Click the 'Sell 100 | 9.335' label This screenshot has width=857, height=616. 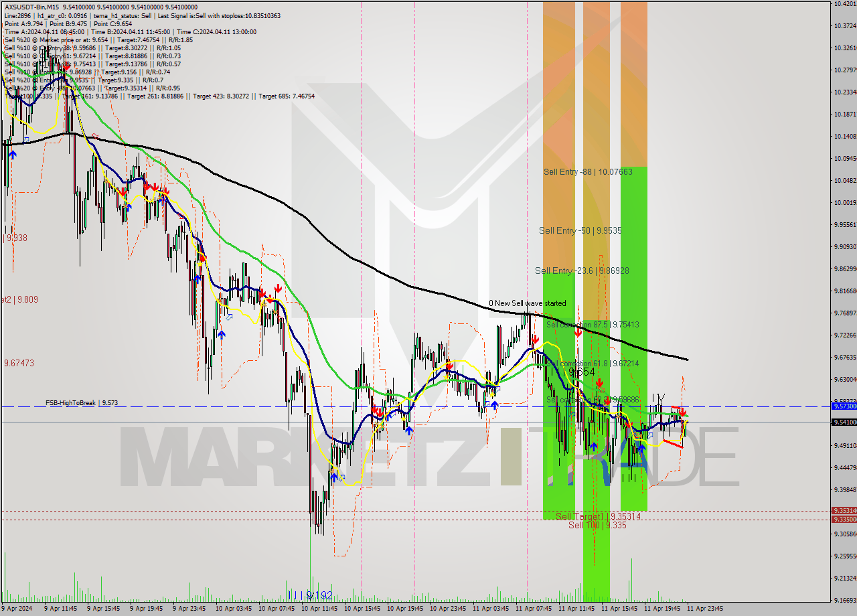597,525
